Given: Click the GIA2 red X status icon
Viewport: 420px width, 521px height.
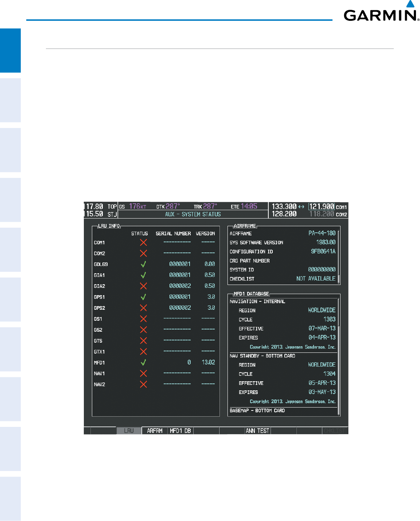Looking at the screenshot, I should pyautogui.click(x=143, y=286).
